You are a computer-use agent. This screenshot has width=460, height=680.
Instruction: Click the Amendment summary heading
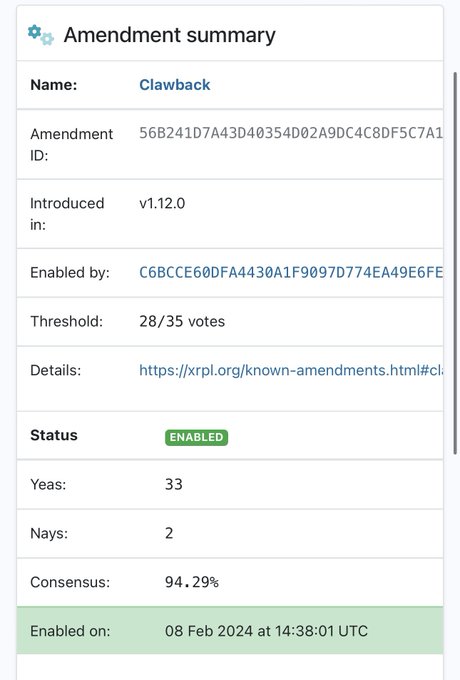(170, 35)
